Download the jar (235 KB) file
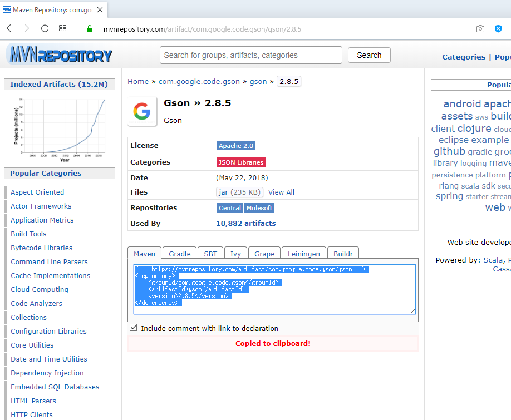The image size is (511, 420). (239, 192)
